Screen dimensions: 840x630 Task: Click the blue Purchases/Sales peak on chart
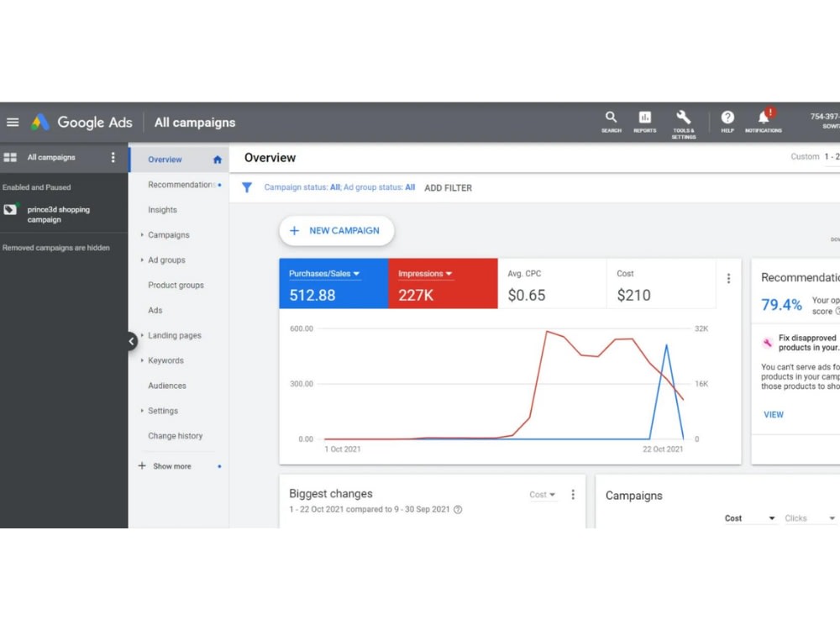point(666,346)
